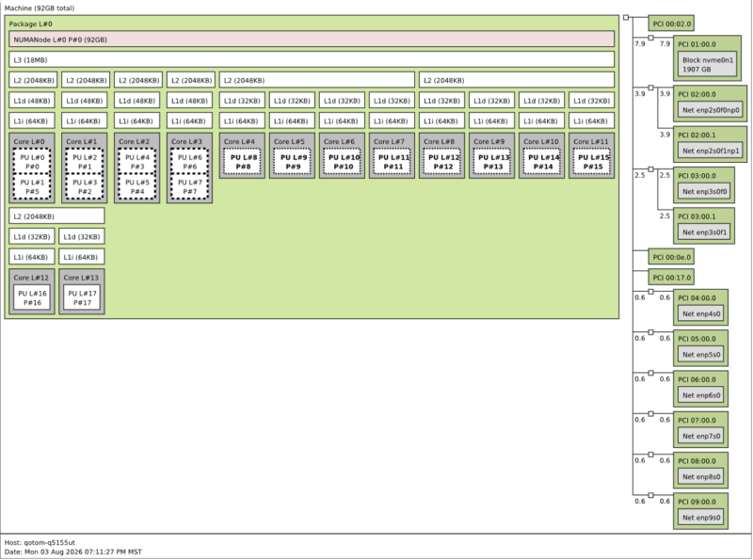Viewport: 753px width, 560px height.
Task: Select processing unit PU L#9 P#9
Action: click(x=293, y=162)
